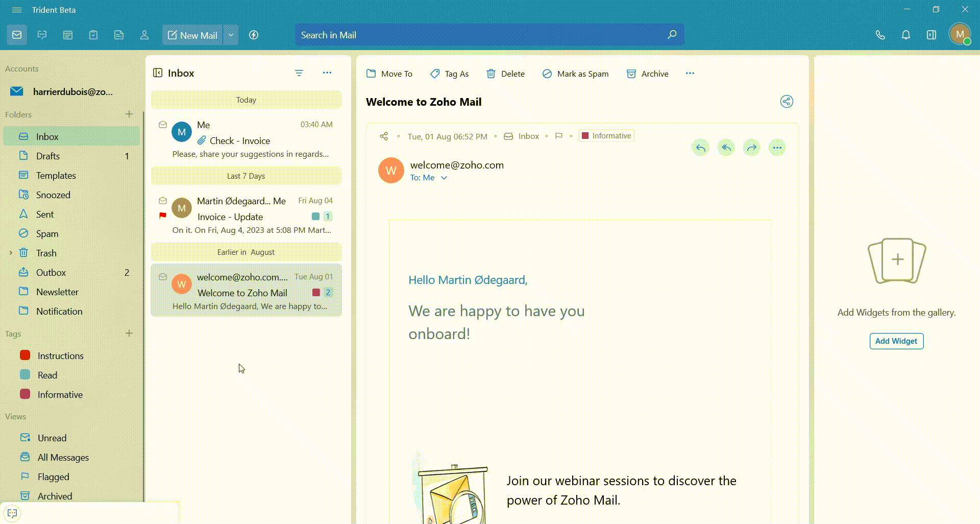980x524 pixels.
Task: Open the inbox filter icon
Action: coord(299,74)
